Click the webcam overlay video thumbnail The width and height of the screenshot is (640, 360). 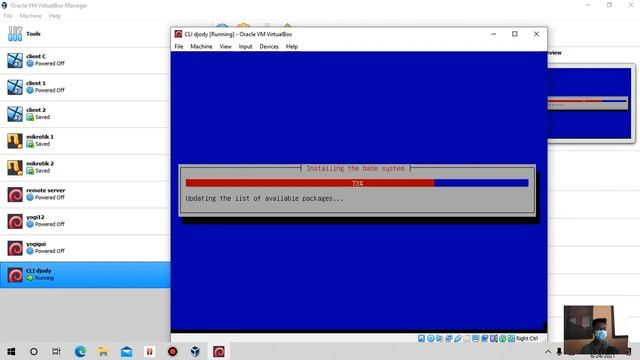[596, 329]
